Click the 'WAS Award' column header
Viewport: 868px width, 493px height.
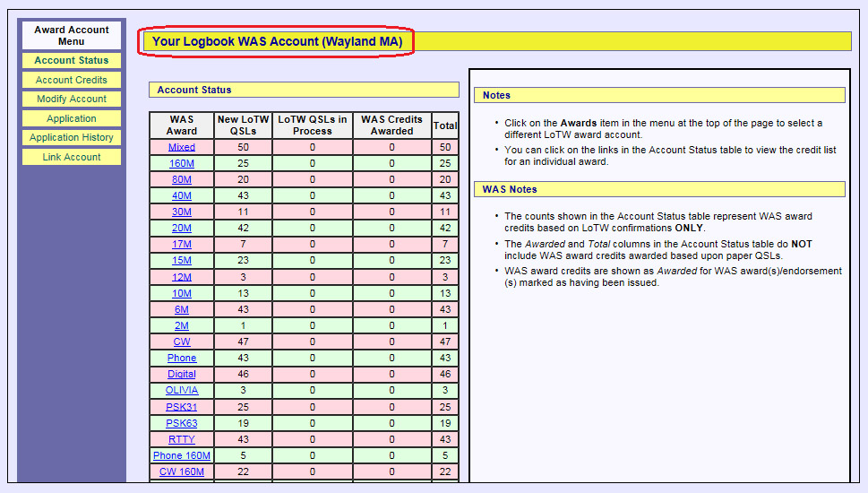(182, 125)
